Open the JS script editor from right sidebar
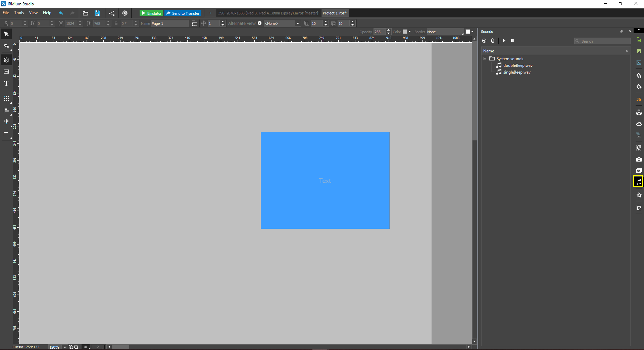 coord(639,99)
